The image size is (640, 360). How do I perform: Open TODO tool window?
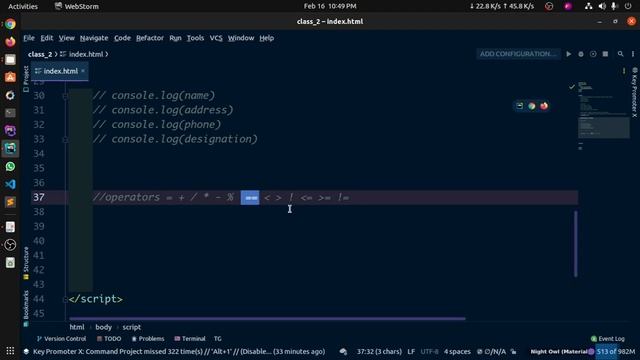click(x=109, y=339)
